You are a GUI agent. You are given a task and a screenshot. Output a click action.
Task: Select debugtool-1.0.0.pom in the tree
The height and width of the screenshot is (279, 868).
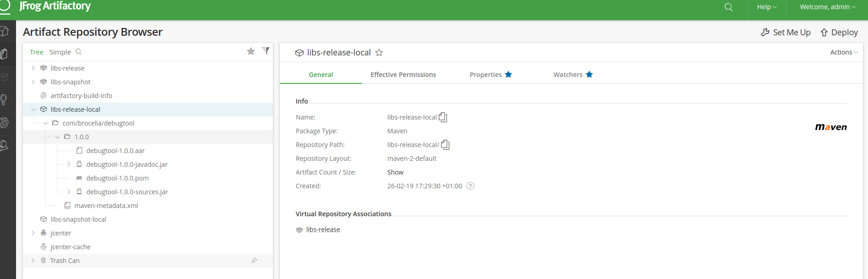(x=118, y=178)
